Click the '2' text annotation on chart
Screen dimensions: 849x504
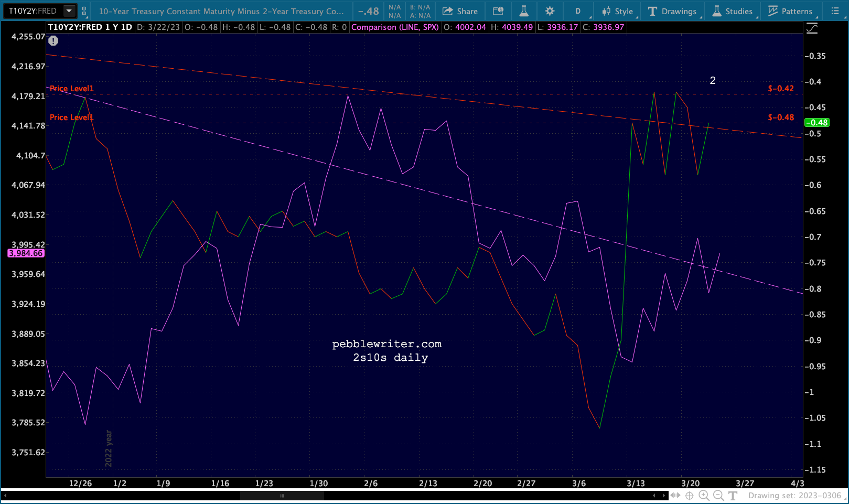[713, 80]
